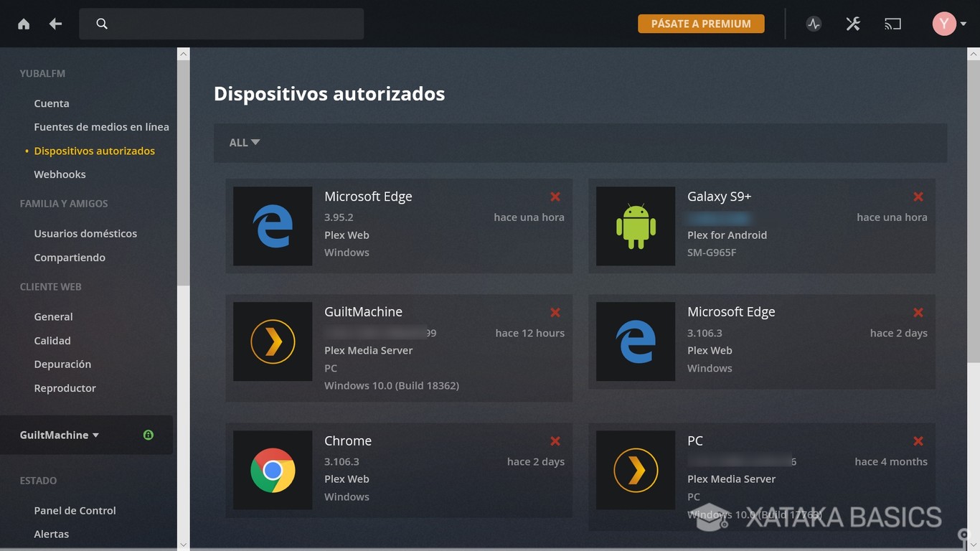Click the Plex Media Server icon on GuiltMachine card
Image resolution: width=980 pixels, height=551 pixels.
coord(273,342)
